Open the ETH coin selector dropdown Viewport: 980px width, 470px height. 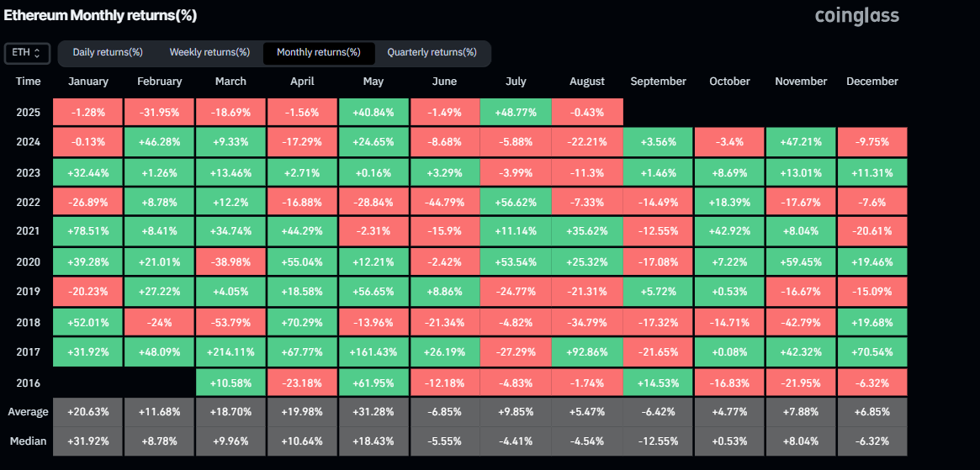coord(27,53)
